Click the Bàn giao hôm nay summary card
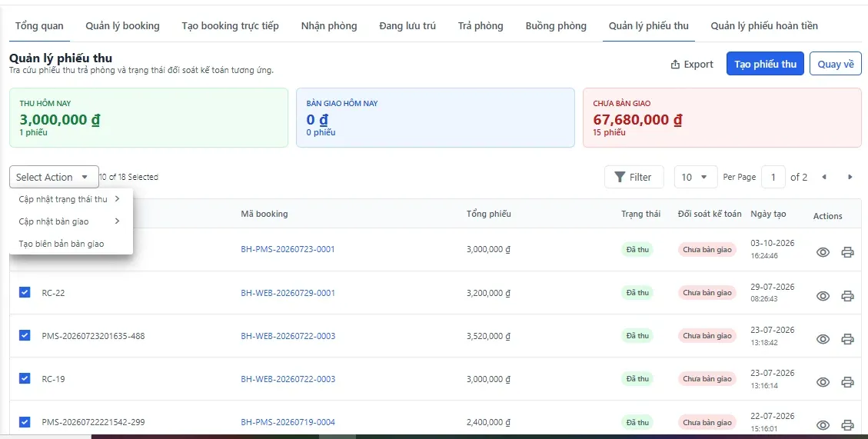The width and height of the screenshot is (868, 439). tap(435, 118)
